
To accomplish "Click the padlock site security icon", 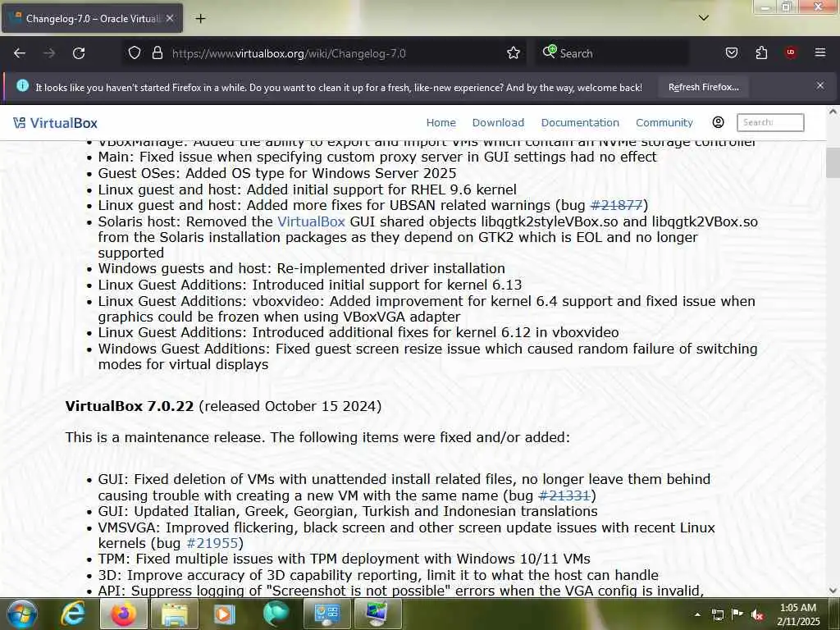I will [157, 53].
